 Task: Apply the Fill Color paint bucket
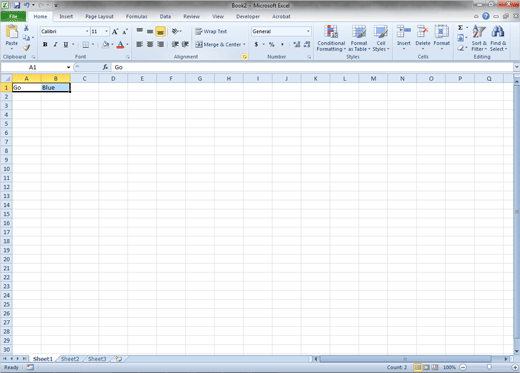(x=106, y=45)
